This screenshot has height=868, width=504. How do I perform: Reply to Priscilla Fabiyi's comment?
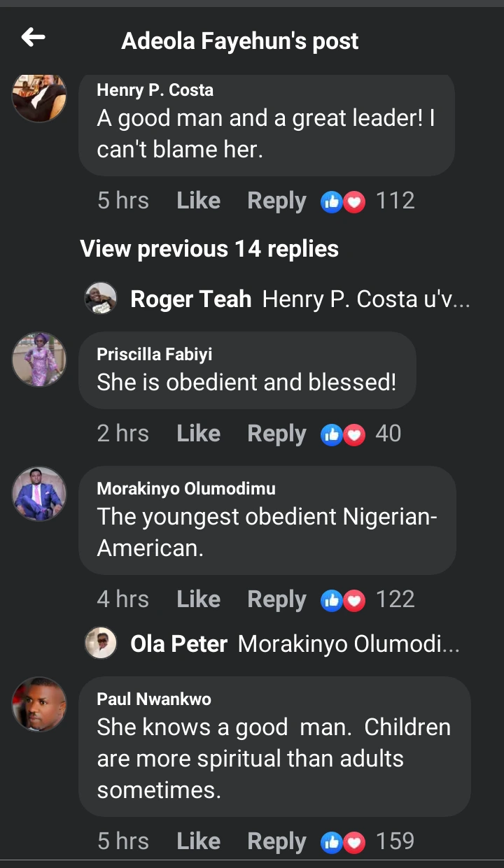[276, 434]
